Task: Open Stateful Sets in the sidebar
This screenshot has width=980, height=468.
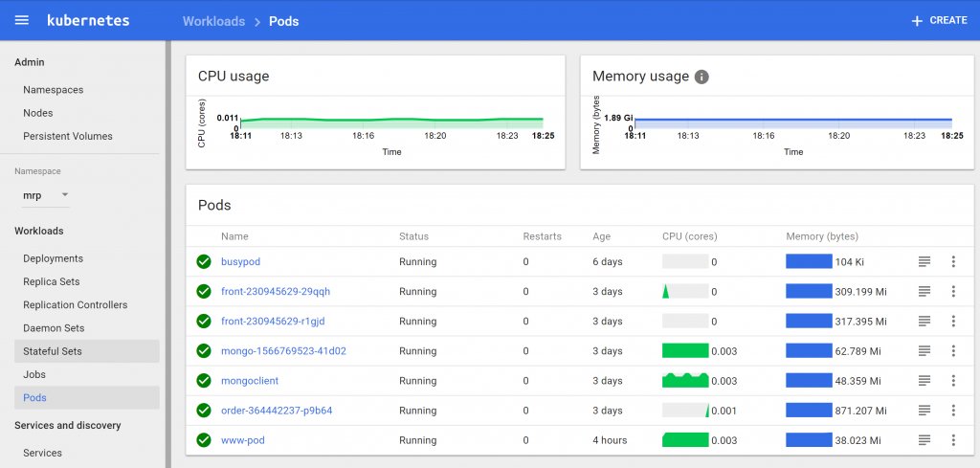Action: tap(87, 351)
